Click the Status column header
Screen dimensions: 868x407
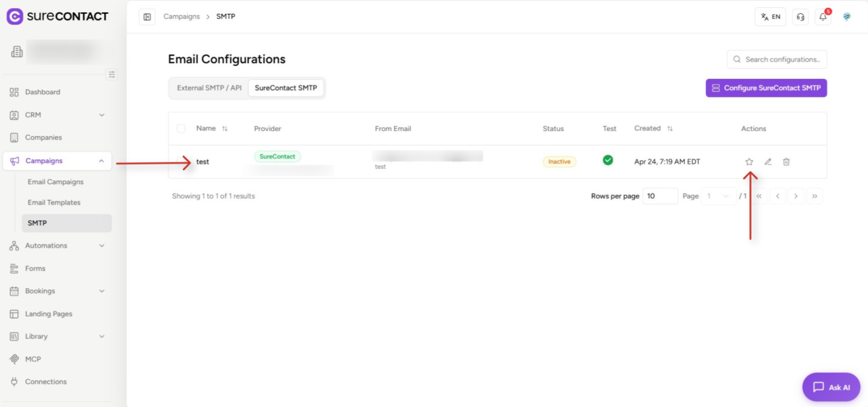553,129
